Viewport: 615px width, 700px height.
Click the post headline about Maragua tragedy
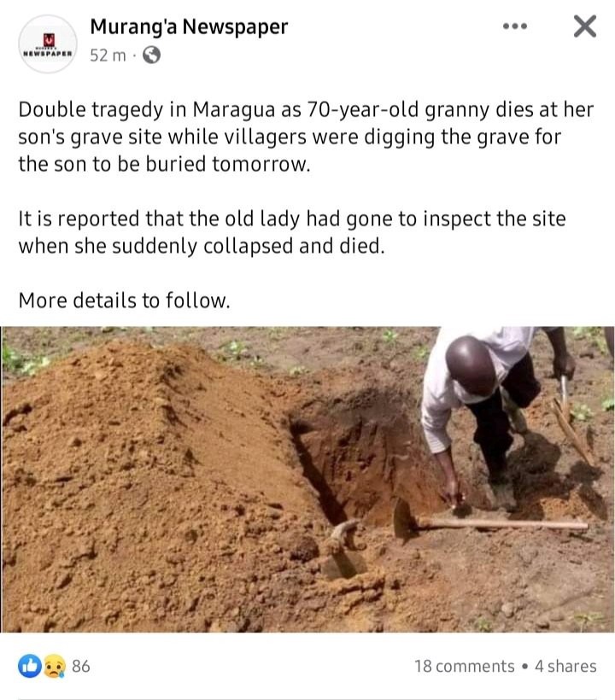click(x=306, y=137)
